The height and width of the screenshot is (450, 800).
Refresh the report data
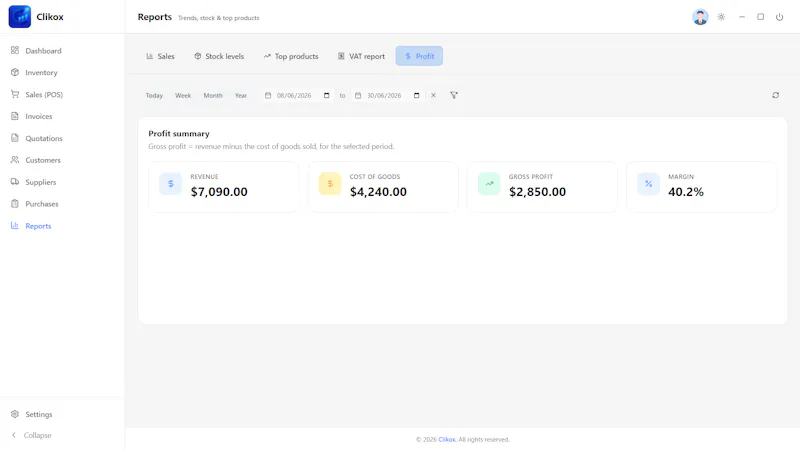pos(776,95)
